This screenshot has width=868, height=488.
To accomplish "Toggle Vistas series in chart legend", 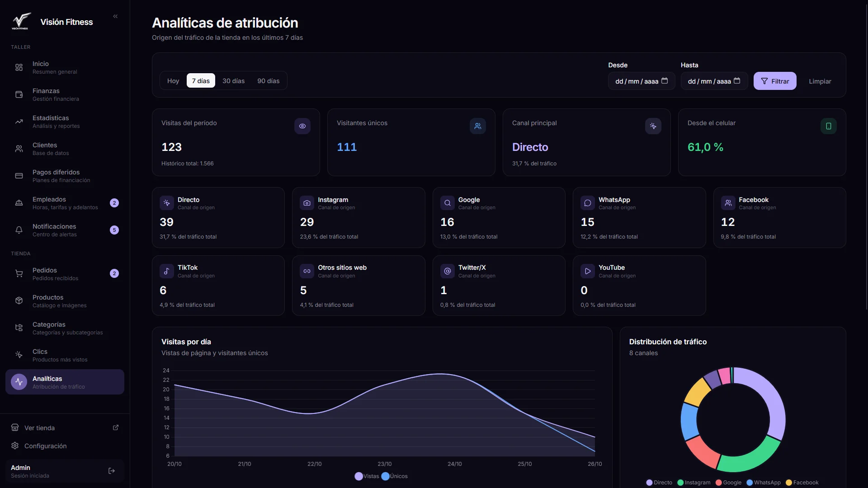I will click(x=367, y=476).
